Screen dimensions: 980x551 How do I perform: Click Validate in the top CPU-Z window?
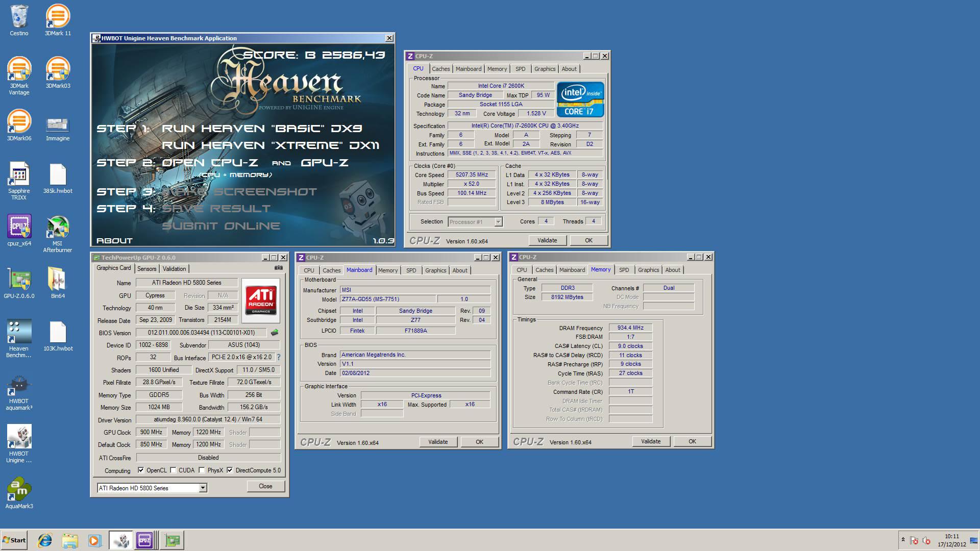547,240
